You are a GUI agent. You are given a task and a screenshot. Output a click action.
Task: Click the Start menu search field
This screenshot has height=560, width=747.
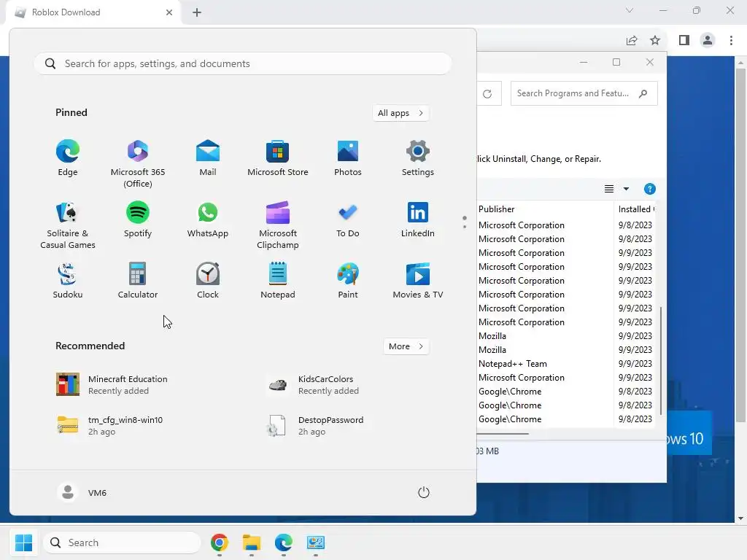click(x=242, y=64)
